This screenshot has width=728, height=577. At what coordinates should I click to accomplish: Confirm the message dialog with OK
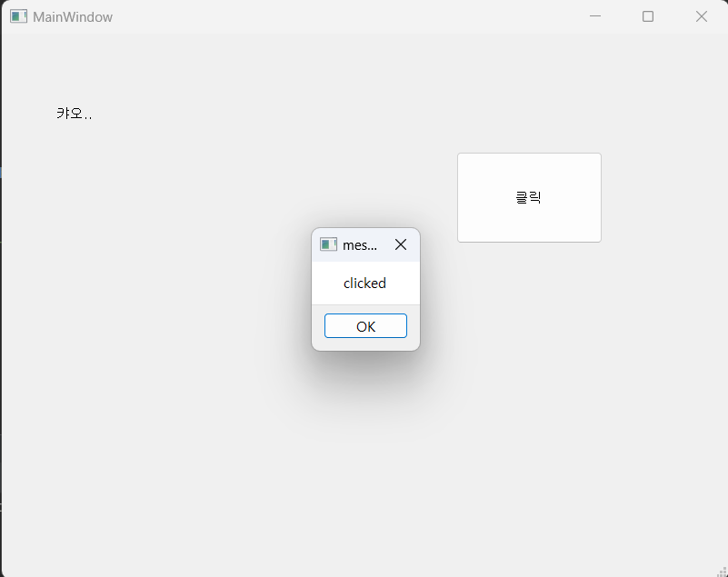[x=365, y=326]
